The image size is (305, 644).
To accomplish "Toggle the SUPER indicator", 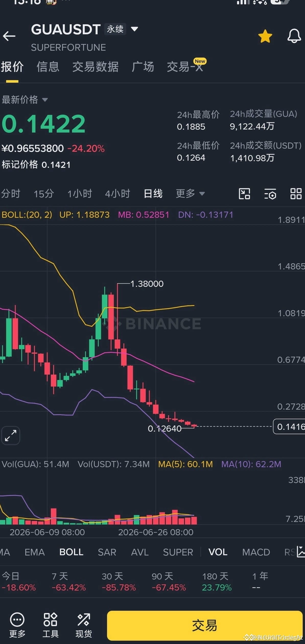I will (x=178, y=552).
